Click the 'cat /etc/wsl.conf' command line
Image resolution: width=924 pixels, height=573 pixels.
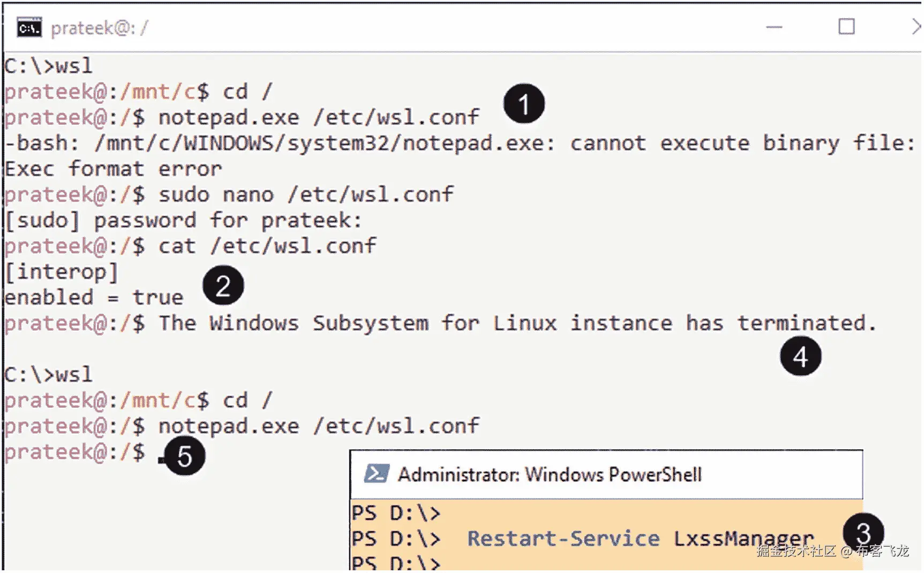[267, 245]
